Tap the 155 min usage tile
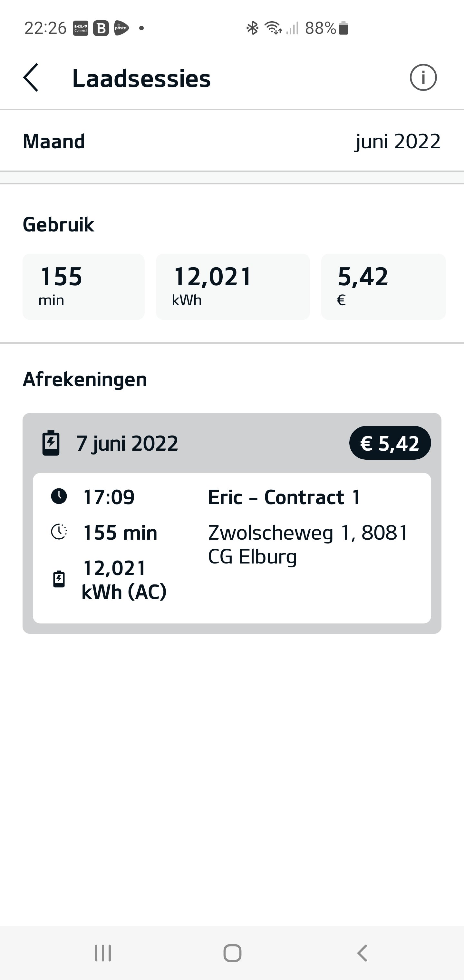The image size is (464, 980). (x=84, y=287)
